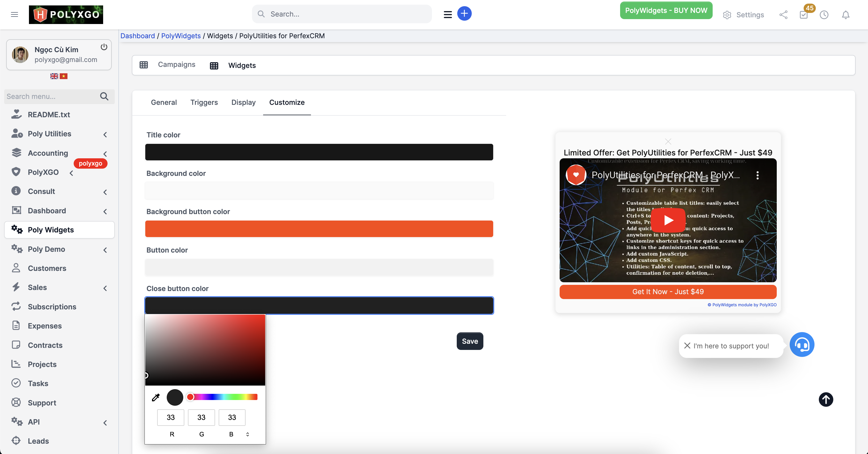Viewport: 868px width, 454px height.
Task: Open the timer clock icon
Action: tap(824, 15)
